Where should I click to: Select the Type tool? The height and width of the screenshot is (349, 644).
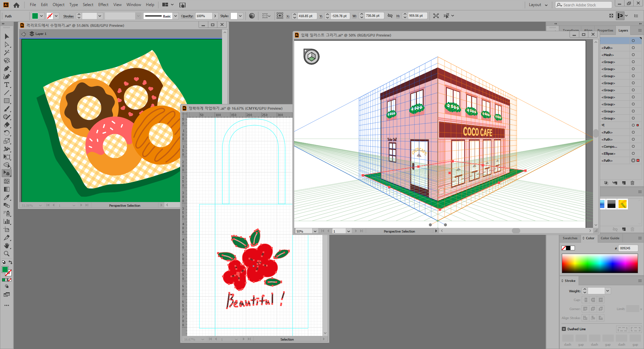(7, 85)
